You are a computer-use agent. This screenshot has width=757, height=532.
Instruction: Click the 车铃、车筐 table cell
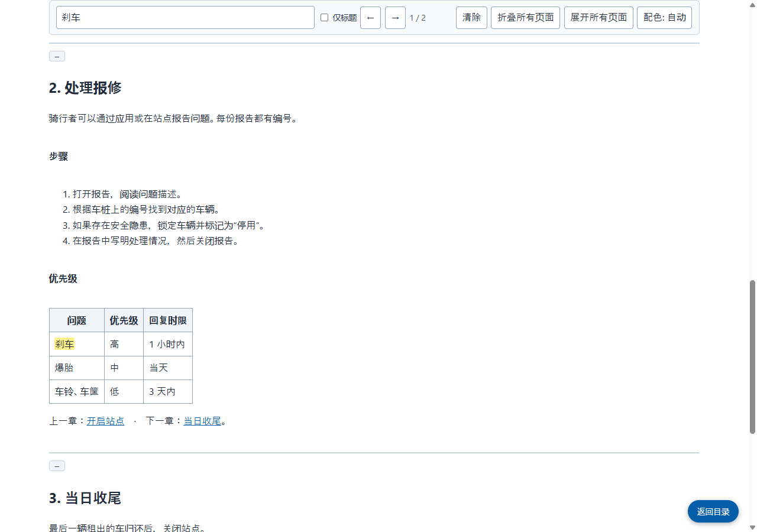click(x=76, y=391)
